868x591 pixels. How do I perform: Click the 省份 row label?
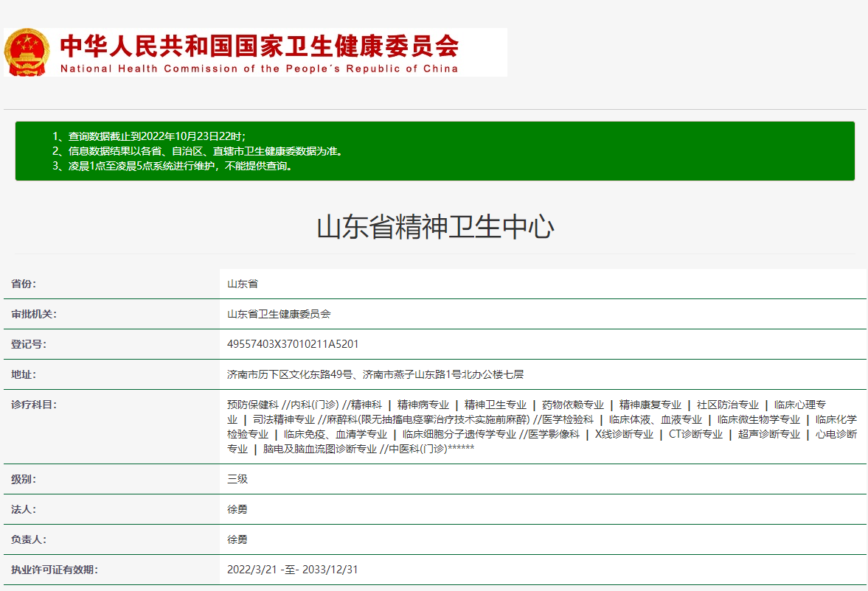tap(24, 284)
